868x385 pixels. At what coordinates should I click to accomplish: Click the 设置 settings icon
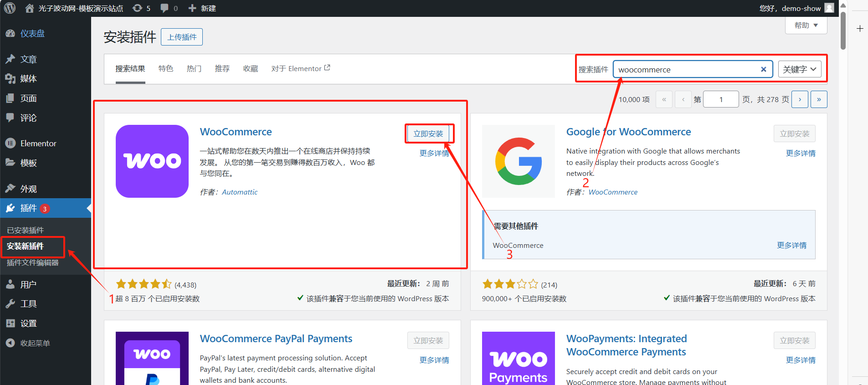[x=10, y=323]
